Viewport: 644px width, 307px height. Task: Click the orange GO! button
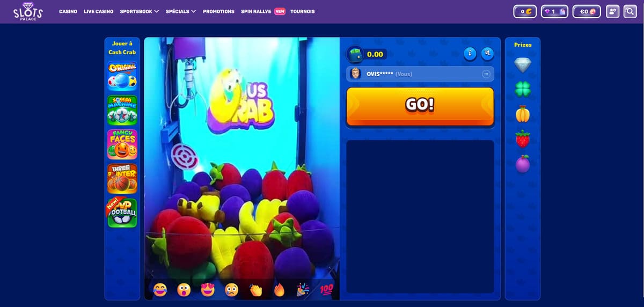[x=420, y=106]
